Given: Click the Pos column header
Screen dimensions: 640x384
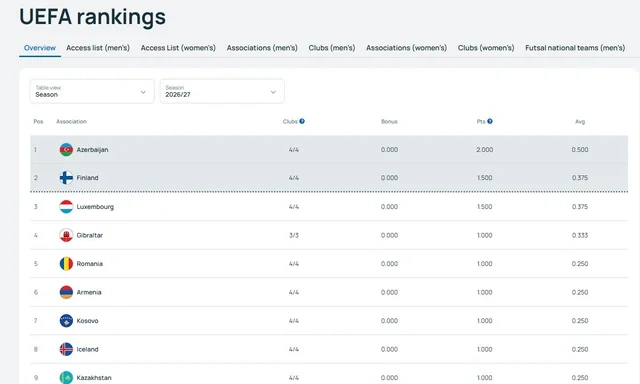Looking at the screenshot, I should click(38, 122).
